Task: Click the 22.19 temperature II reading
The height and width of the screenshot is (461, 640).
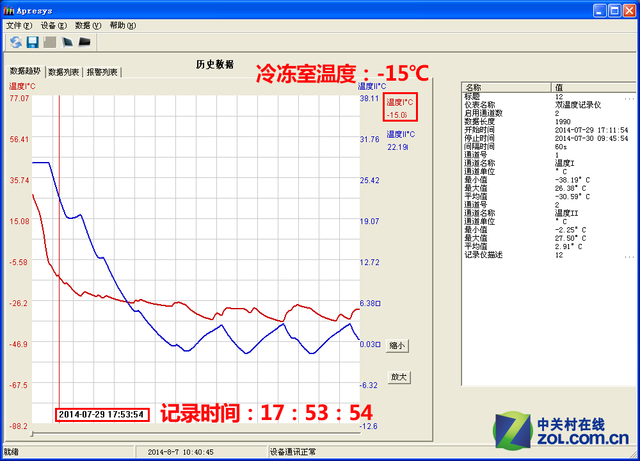Action: tap(398, 147)
